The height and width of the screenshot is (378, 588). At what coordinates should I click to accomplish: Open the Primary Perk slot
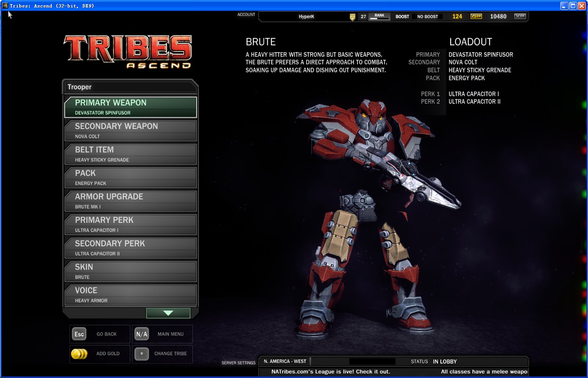coord(131,224)
